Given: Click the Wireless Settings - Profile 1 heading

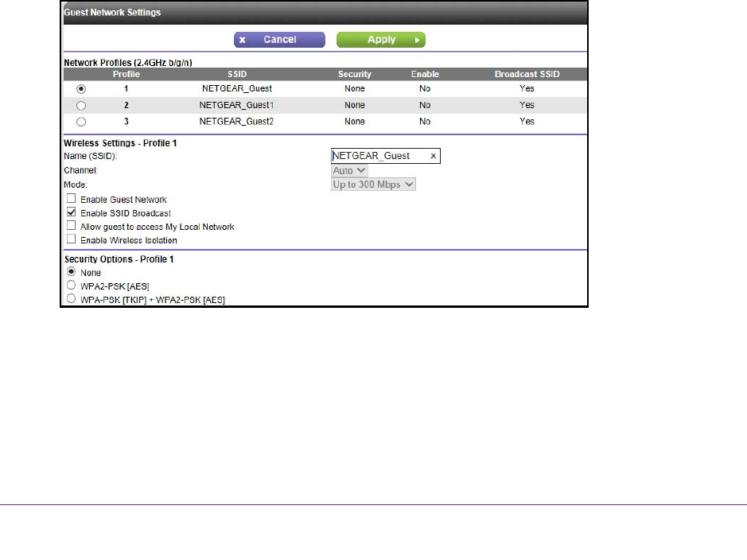Looking at the screenshot, I should 120,143.
